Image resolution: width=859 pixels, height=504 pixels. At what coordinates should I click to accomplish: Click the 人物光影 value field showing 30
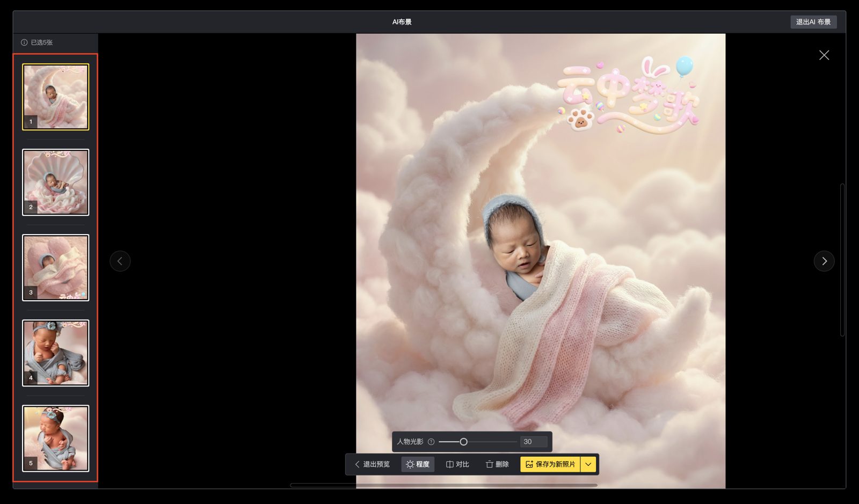pos(533,442)
